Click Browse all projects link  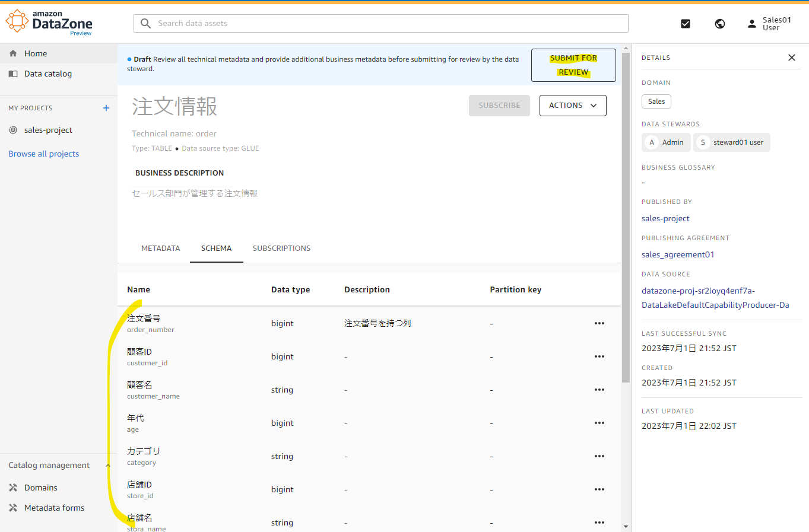(x=44, y=154)
